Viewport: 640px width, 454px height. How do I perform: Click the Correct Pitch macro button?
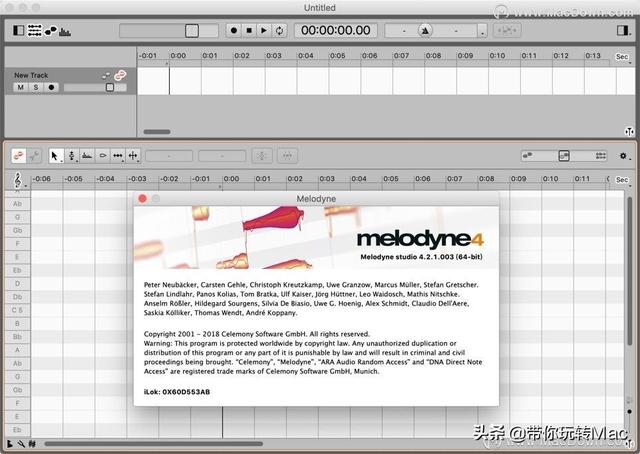coord(262,156)
